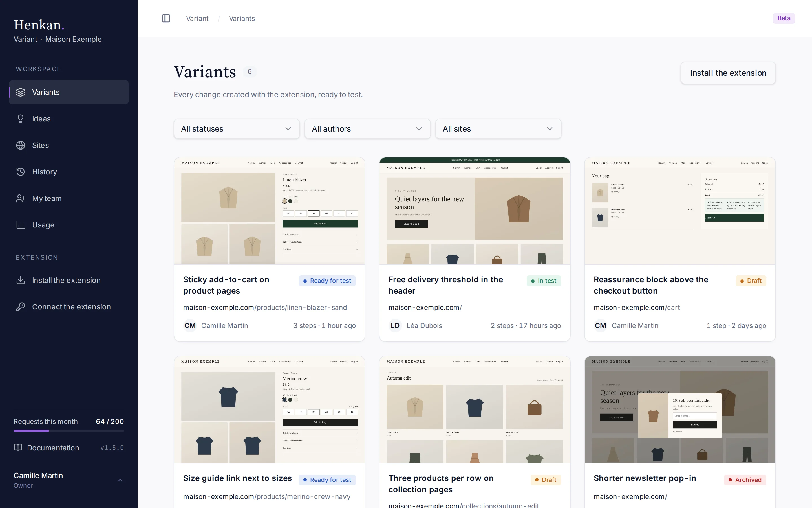Image resolution: width=812 pixels, height=508 pixels.
Task: Expand the Camille Martin account menu chevron
Action: (x=120, y=480)
